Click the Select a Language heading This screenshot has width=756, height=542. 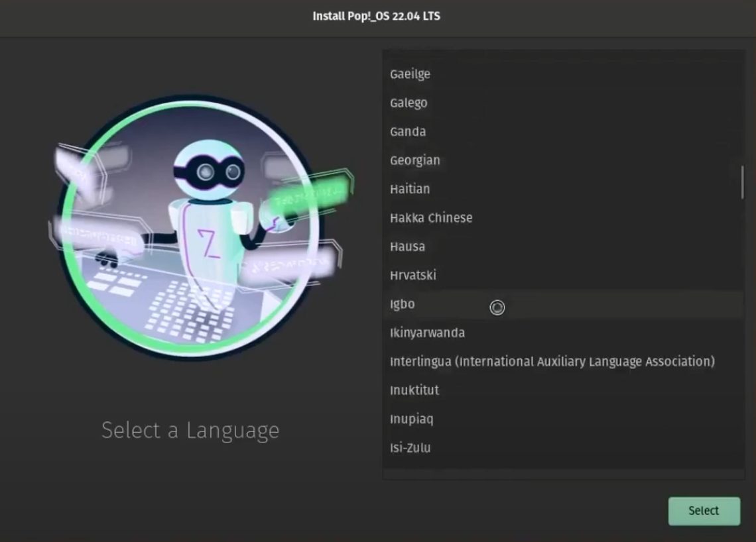pos(190,430)
